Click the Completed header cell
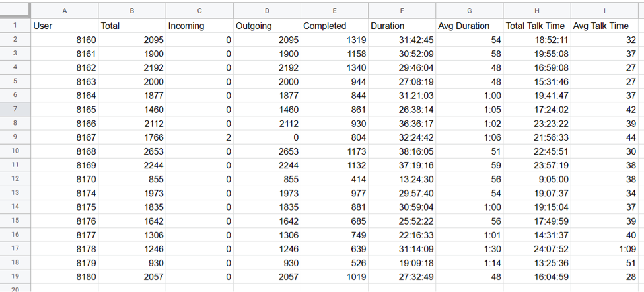This screenshot has width=644, height=292. pyautogui.click(x=334, y=26)
